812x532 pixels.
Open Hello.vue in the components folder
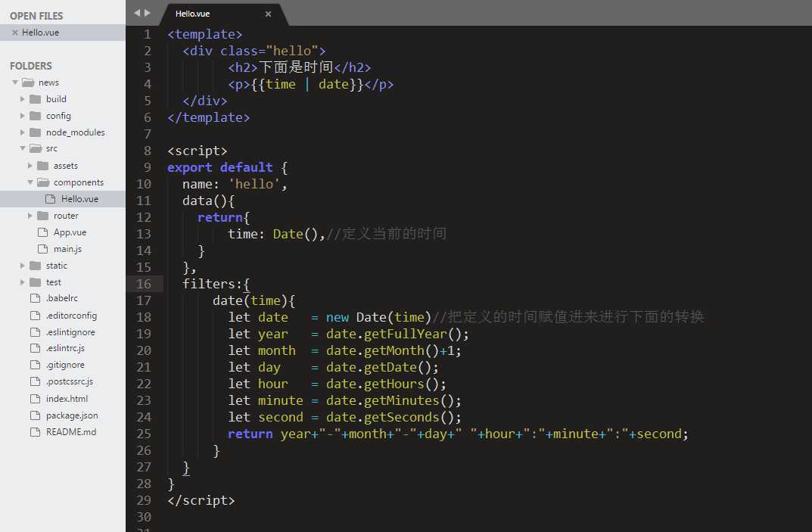pos(79,199)
